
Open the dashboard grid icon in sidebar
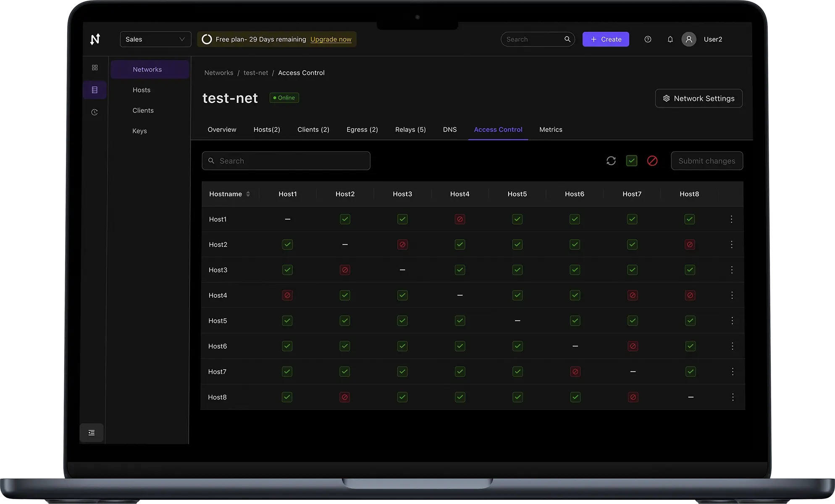pos(95,67)
